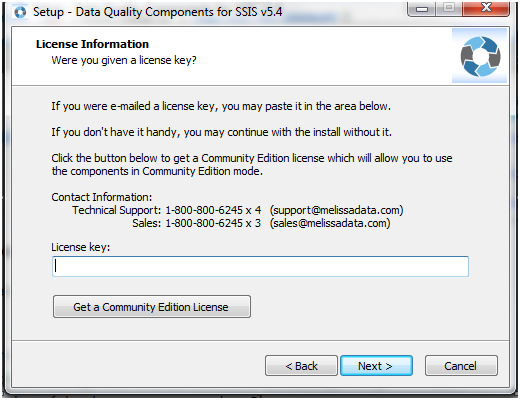Click the "Contact Information:" label
The width and height of the screenshot is (520, 400).
102,197
